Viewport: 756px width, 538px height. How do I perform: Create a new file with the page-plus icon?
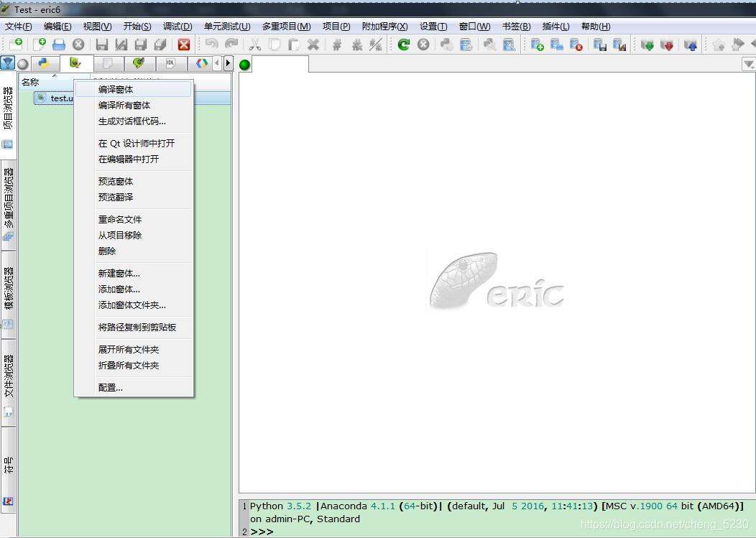click(39, 45)
